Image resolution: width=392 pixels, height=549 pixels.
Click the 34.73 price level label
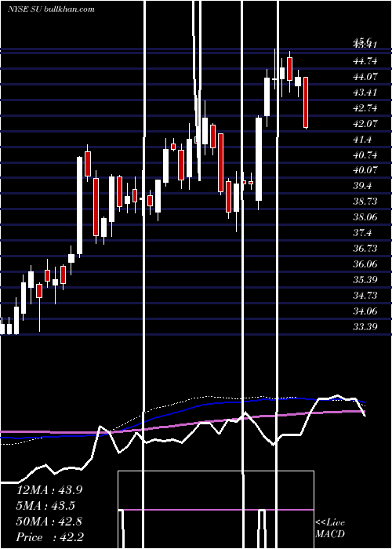click(x=365, y=295)
